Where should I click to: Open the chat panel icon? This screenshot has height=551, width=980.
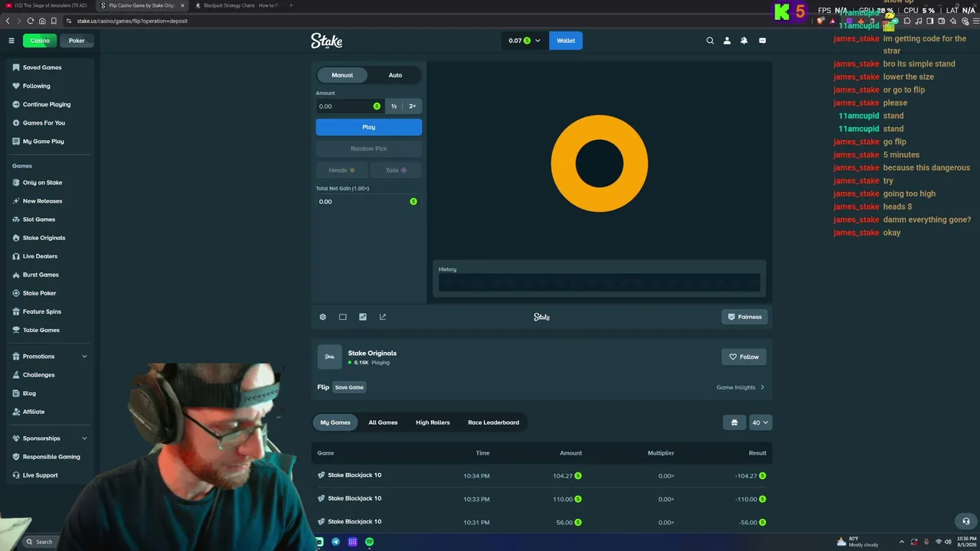763,41
